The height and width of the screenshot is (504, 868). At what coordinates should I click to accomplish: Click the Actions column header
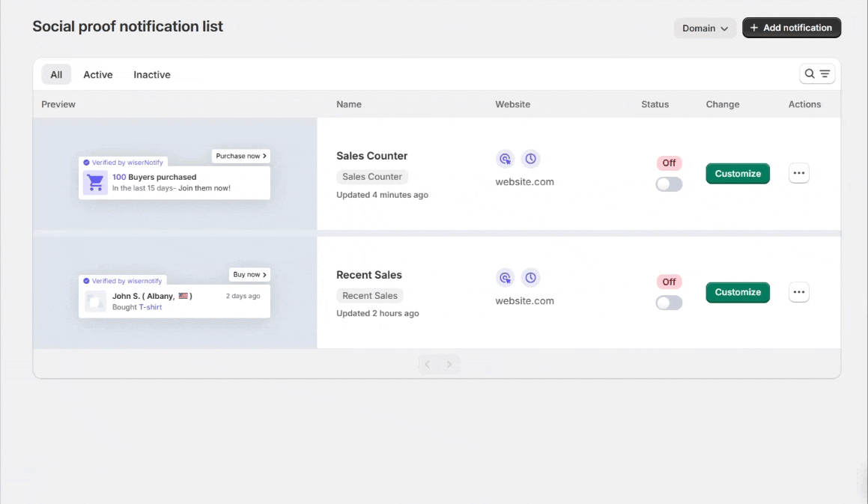click(804, 105)
